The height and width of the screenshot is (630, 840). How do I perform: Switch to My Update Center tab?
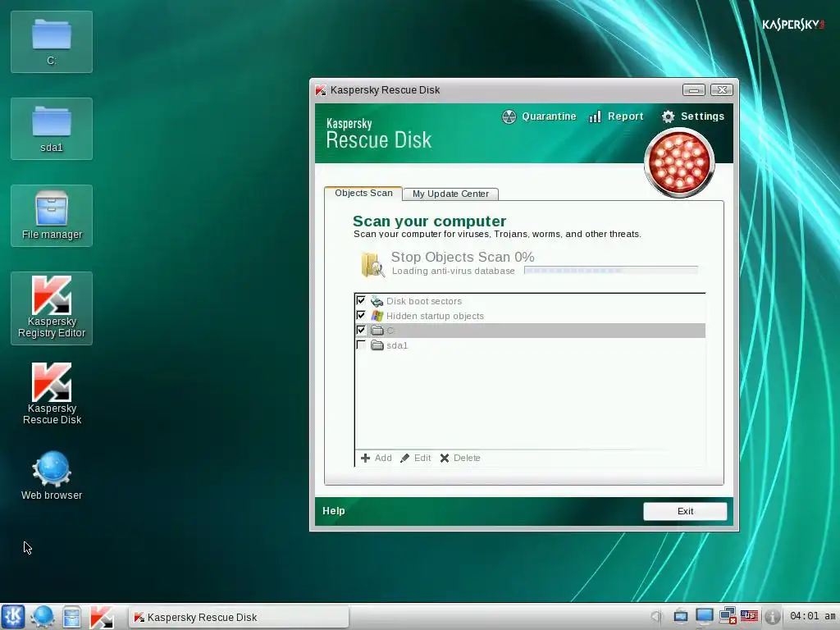(450, 194)
